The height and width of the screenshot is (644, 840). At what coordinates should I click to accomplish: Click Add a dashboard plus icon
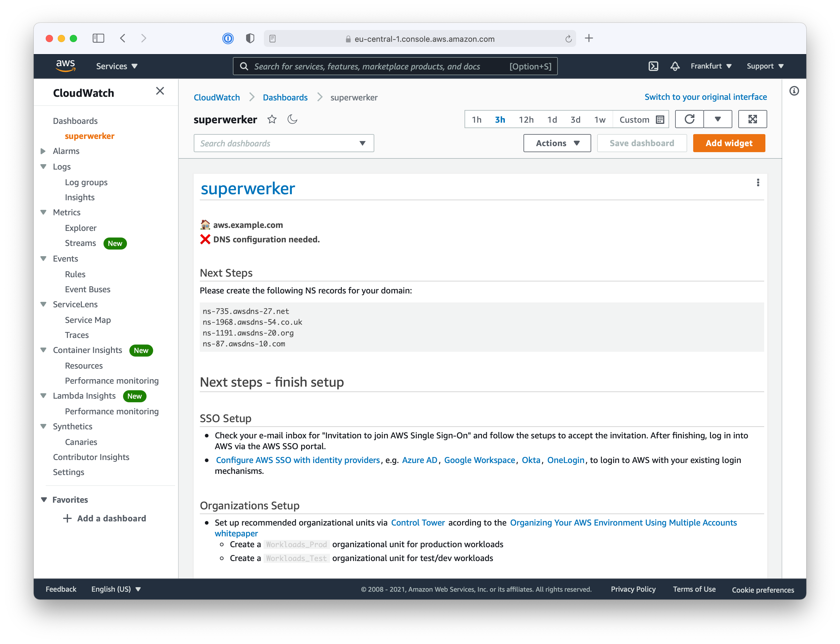click(x=67, y=518)
